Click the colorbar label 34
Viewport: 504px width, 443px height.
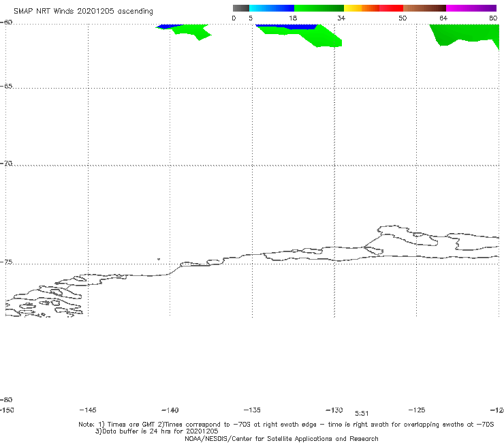[341, 18]
